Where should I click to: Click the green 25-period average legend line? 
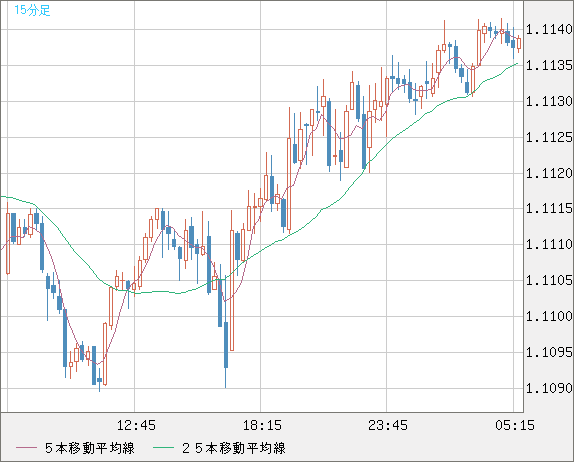click(x=163, y=448)
